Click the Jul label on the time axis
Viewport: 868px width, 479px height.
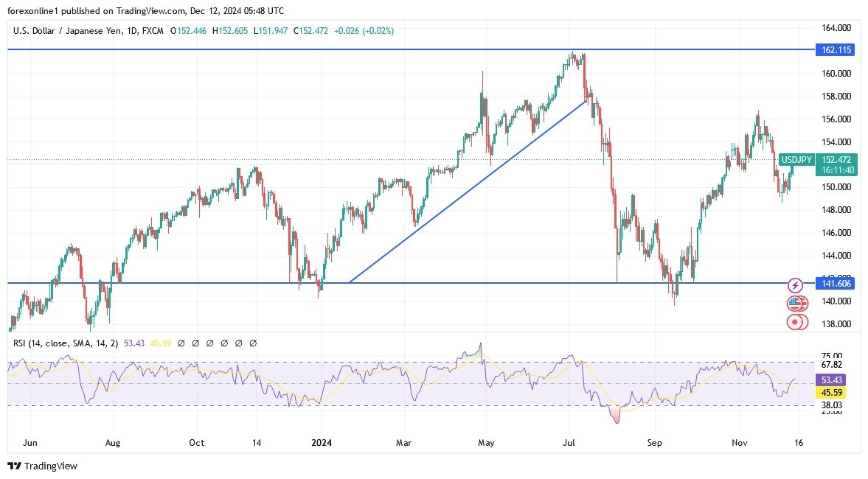pos(569,443)
